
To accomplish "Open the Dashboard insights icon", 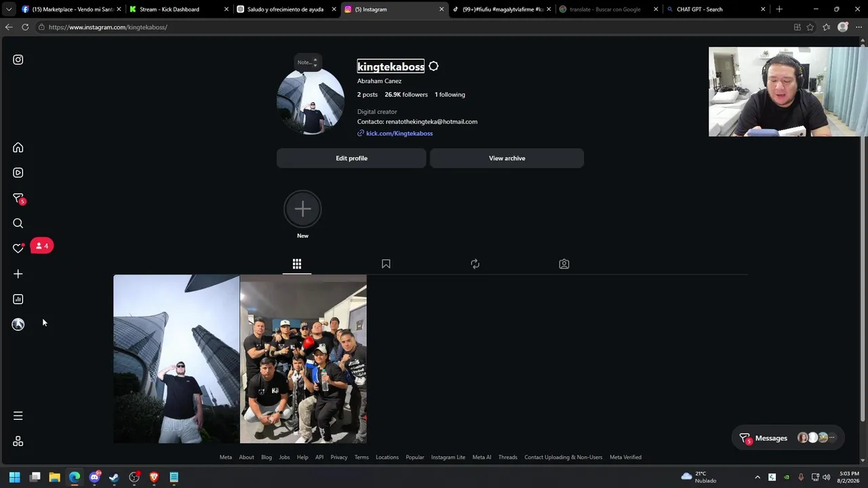I will coord(18,299).
